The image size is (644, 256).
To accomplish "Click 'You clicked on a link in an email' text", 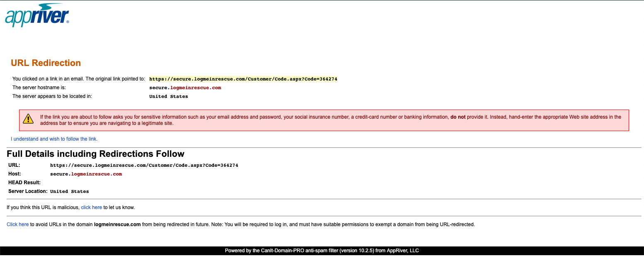I will pos(79,79).
